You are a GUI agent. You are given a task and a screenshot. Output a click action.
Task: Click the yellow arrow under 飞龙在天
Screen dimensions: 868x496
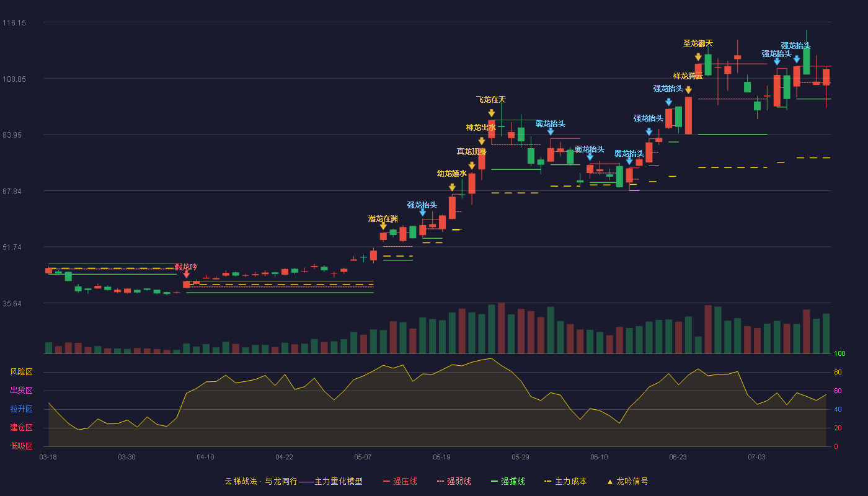point(491,113)
